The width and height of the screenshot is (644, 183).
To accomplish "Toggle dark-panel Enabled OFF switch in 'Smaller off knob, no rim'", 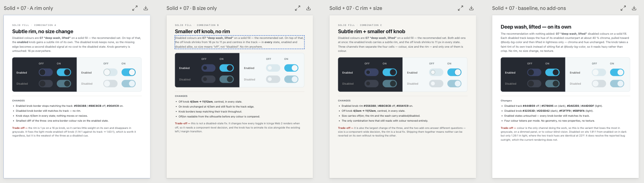I will [x=208, y=68].
